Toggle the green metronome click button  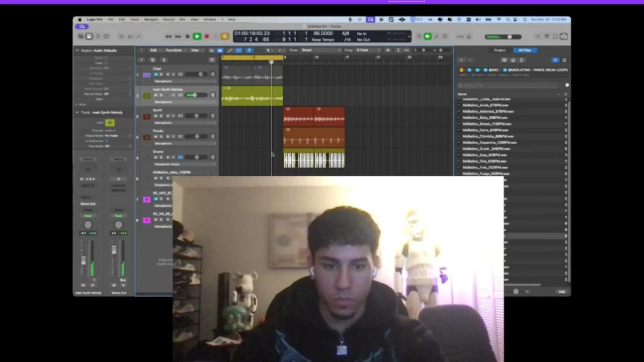click(428, 36)
